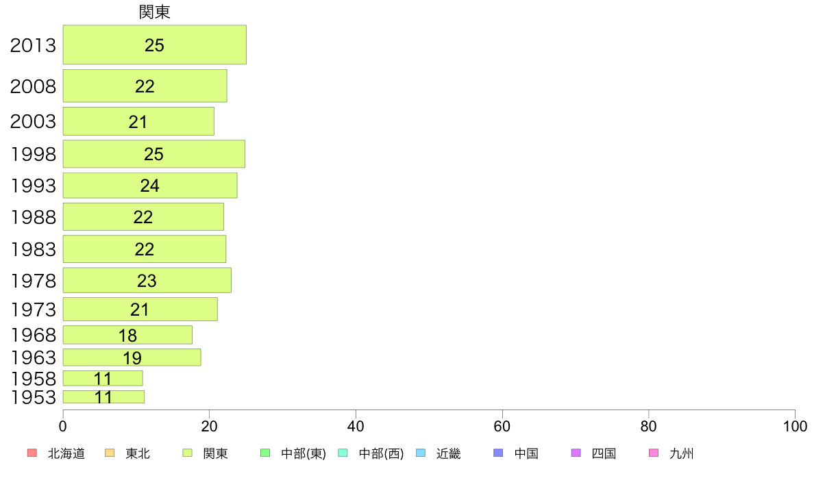The width and height of the screenshot is (814, 504).
Task: Click the 中部(西) teal legend swatch
Action: click(343, 453)
